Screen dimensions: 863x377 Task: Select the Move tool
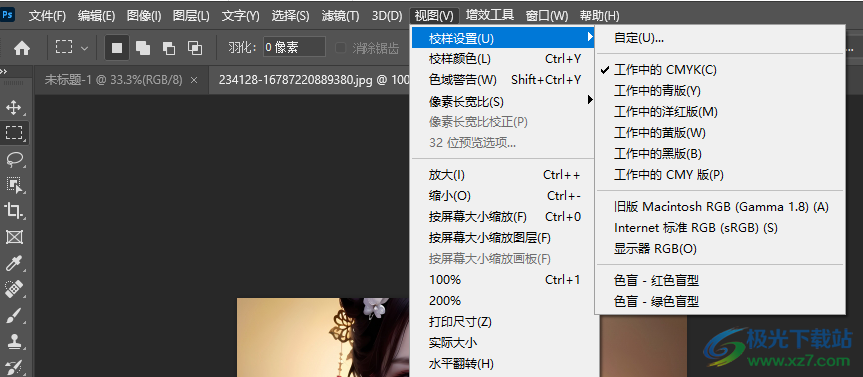point(14,107)
